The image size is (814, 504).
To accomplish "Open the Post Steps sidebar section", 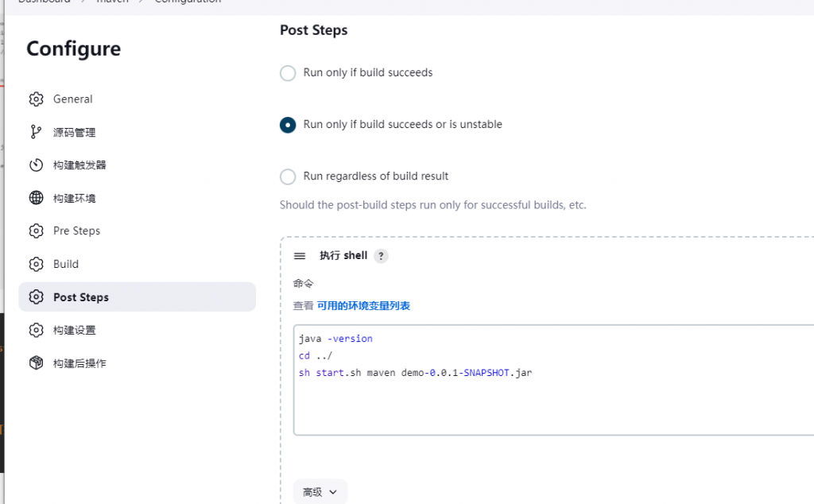I will pyautogui.click(x=81, y=297).
